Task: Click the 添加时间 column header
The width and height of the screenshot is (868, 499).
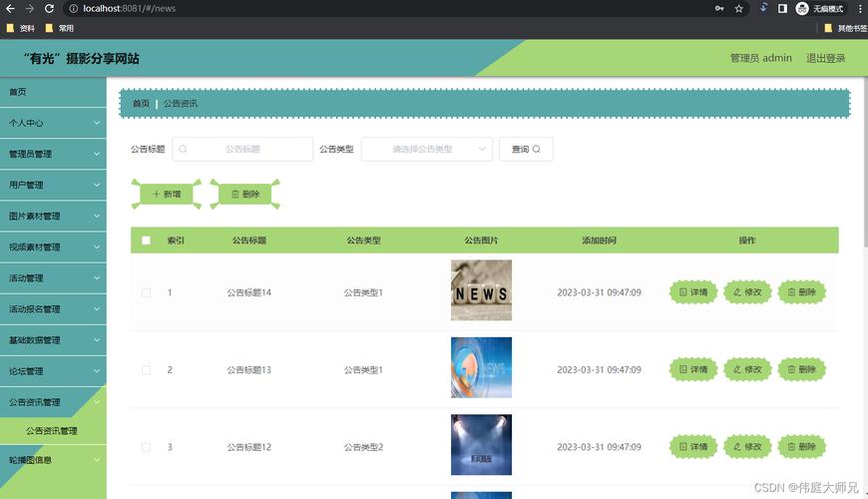Action: click(599, 241)
